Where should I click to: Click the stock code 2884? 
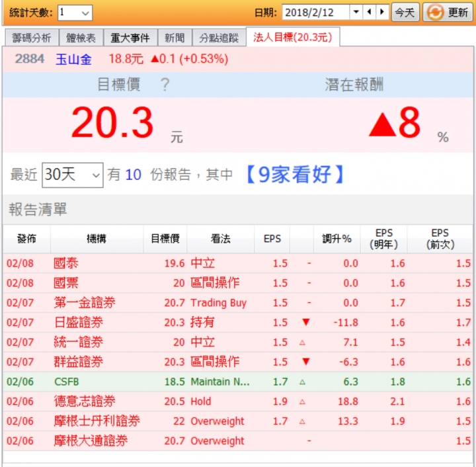coord(30,59)
